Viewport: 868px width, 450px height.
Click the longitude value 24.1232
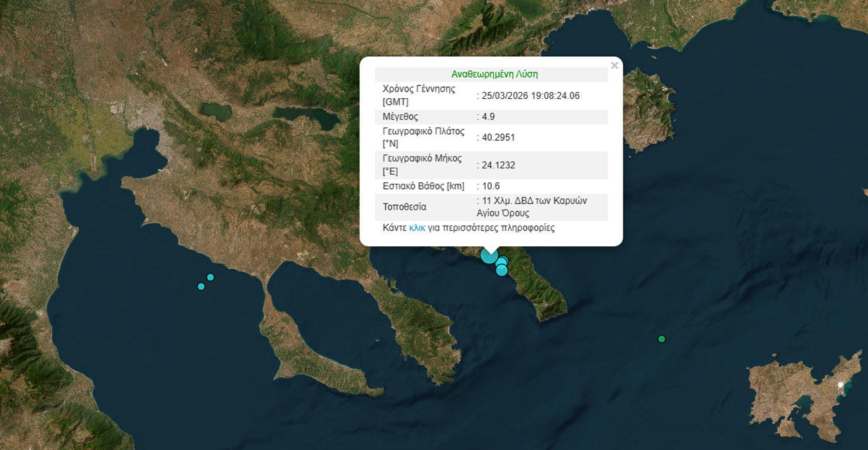[x=498, y=165]
